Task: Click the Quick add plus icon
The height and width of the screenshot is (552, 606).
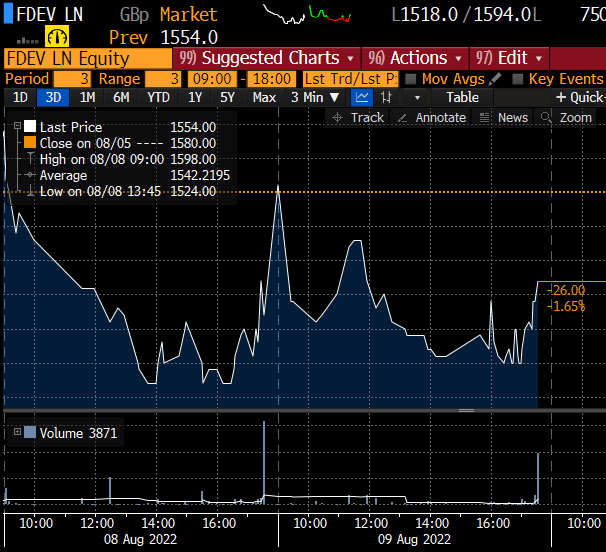Action: 561,97
